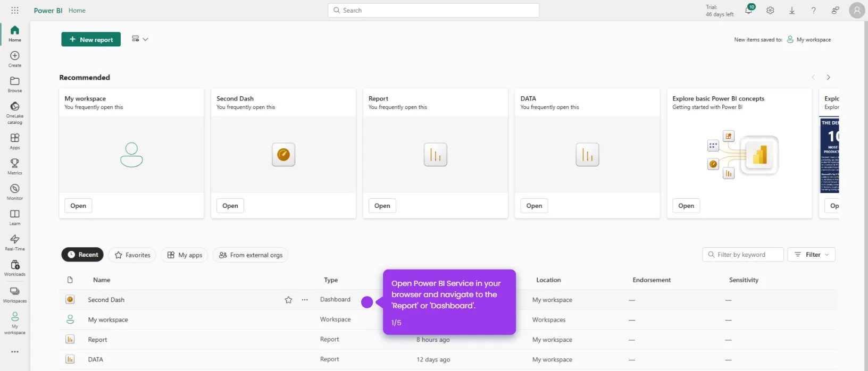This screenshot has width=868, height=371.
Task: Sort by the Name column header
Action: coord(102,280)
